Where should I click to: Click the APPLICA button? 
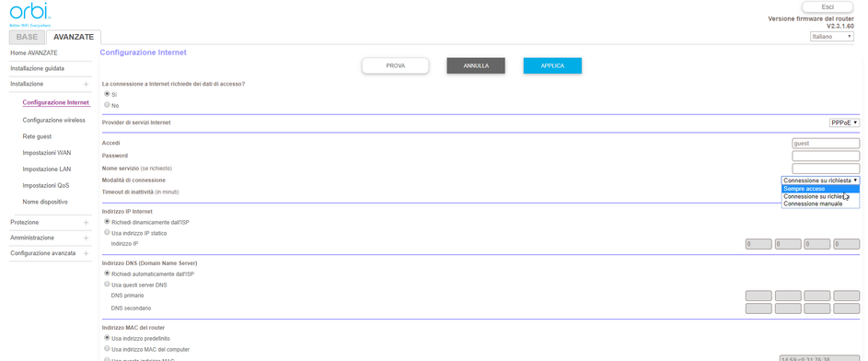(552, 66)
